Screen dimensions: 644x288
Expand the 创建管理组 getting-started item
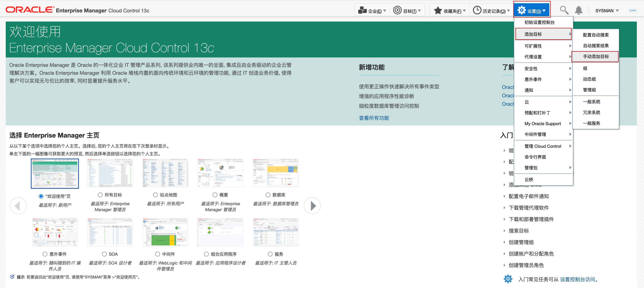tap(521, 242)
